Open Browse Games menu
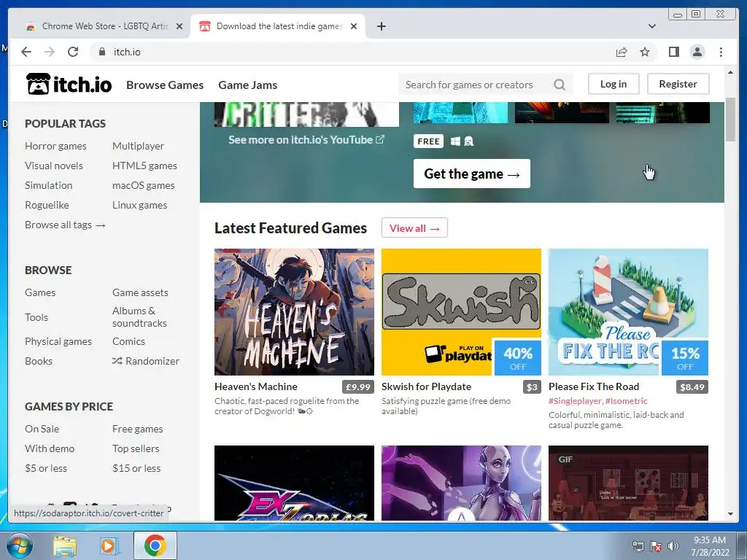747x560 pixels. coord(165,85)
